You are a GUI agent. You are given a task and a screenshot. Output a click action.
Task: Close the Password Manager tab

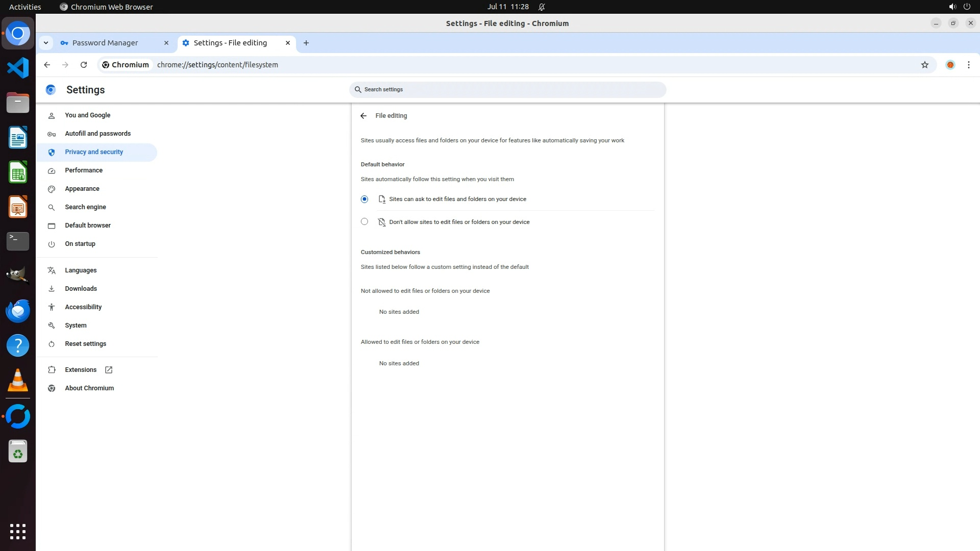coord(166,43)
